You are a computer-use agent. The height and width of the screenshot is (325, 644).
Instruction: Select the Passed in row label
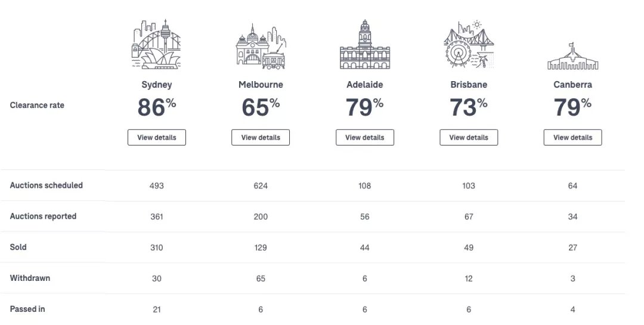[x=27, y=309]
